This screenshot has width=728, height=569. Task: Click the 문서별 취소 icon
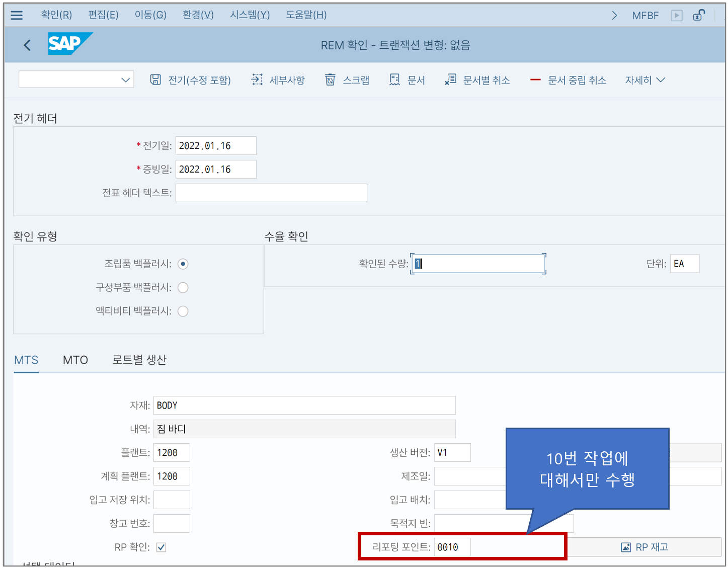tap(450, 79)
